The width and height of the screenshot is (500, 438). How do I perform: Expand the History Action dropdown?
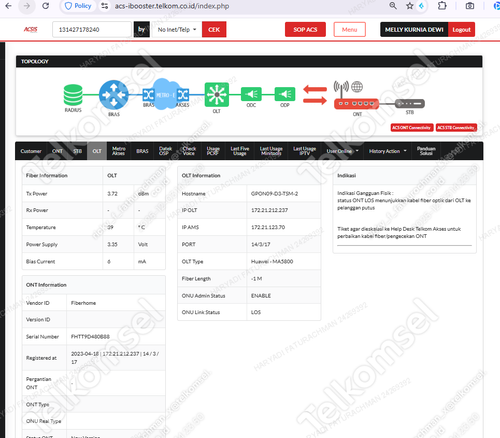[x=388, y=151]
